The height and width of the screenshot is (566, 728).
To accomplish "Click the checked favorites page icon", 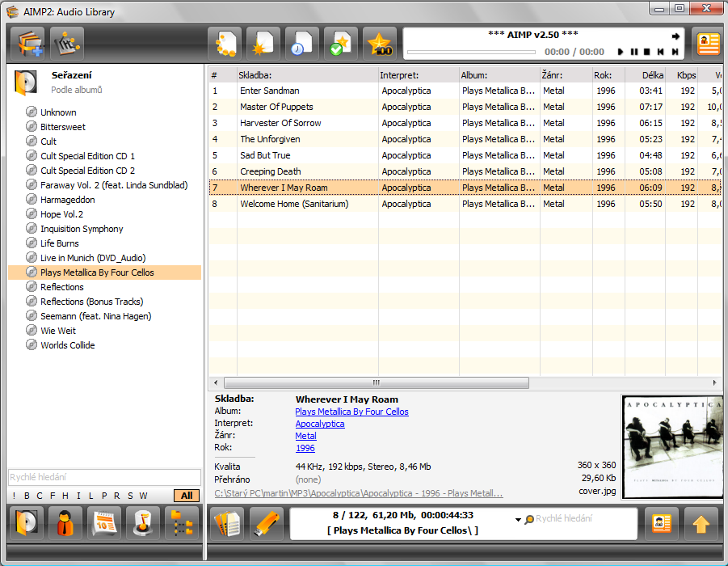I will click(x=341, y=43).
